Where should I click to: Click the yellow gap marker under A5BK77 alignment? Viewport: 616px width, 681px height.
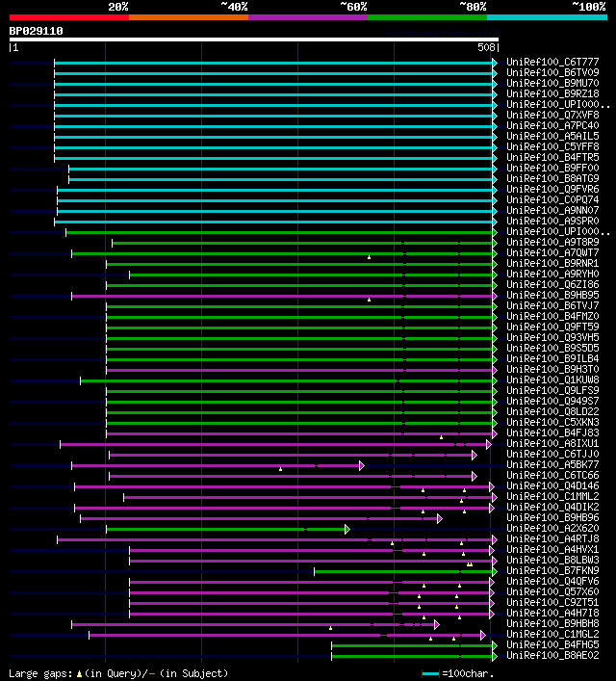click(x=280, y=469)
